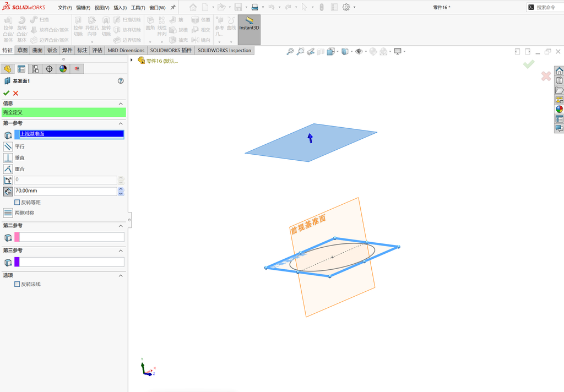The width and height of the screenshot is (564, 392).
Task: Switch to the 评估 tab
Action: tap(97, 50)
